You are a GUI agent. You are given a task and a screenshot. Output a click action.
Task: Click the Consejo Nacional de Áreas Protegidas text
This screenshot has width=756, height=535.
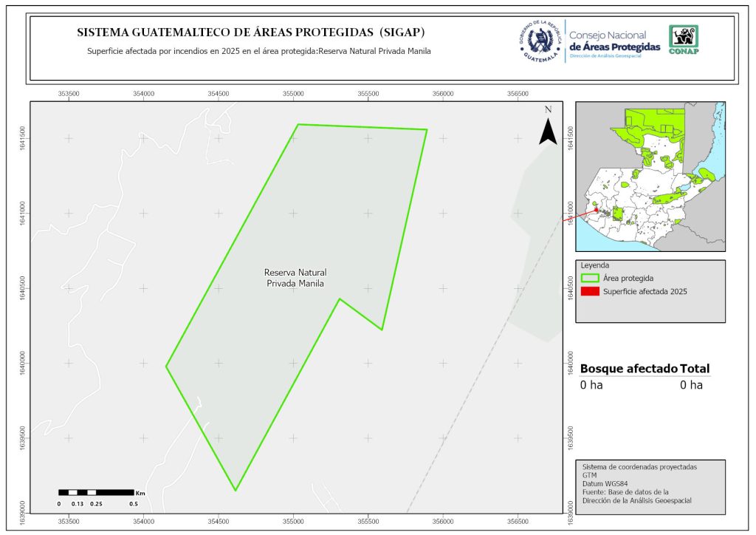tap(614, 41)
